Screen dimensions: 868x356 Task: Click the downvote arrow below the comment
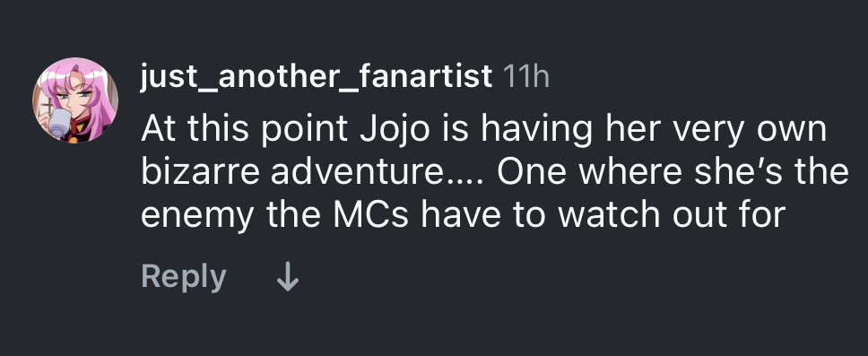point(287,277)
